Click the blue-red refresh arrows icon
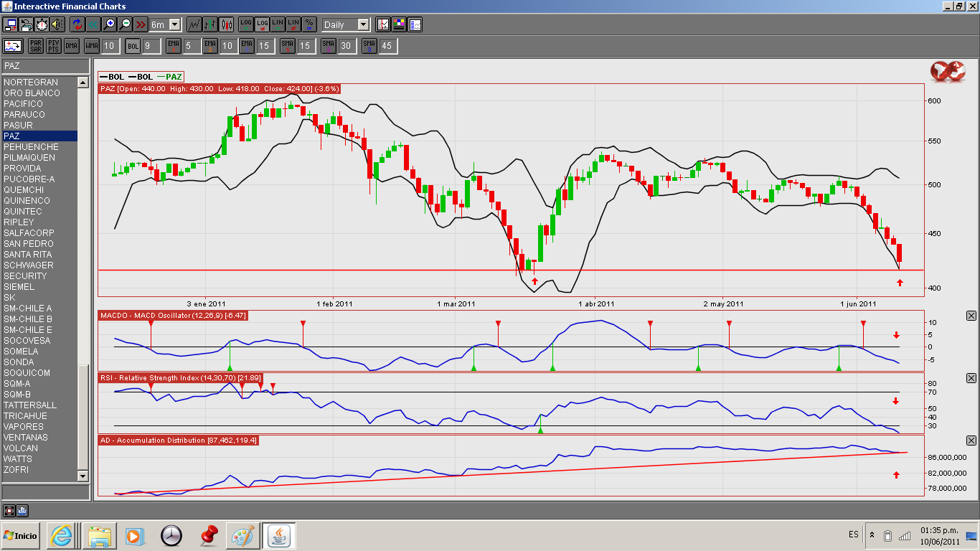Viewport: 980px width, 551px height. click(77, 24)
